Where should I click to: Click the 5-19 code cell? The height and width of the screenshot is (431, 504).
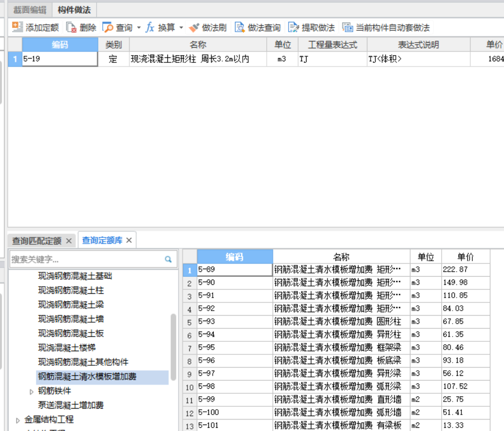pyautogui.click(x=60, y=59)
